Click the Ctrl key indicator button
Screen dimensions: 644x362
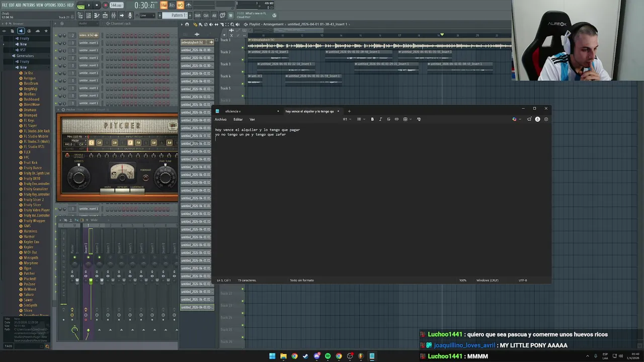[x=206, y=16]
